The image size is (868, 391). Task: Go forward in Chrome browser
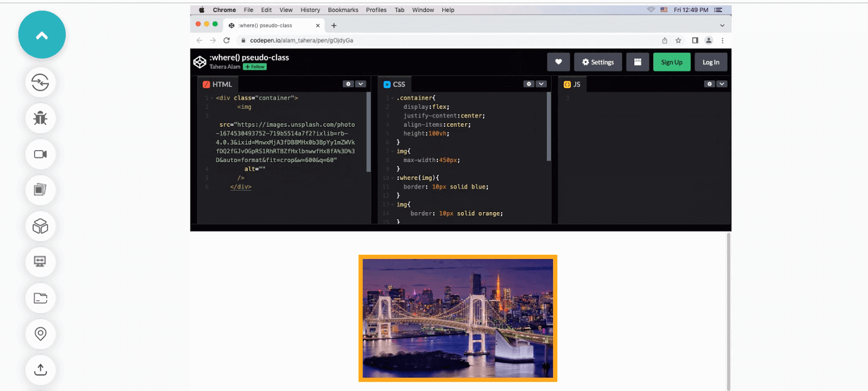click(x=213, y=40)
